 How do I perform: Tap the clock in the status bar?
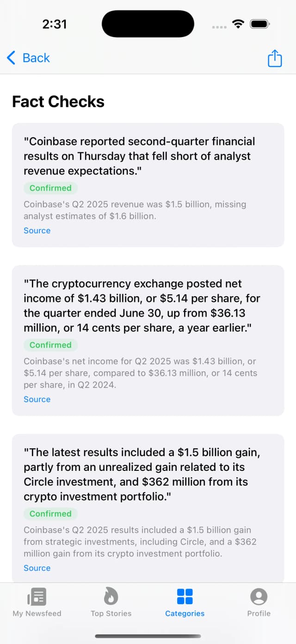(54, 24)
